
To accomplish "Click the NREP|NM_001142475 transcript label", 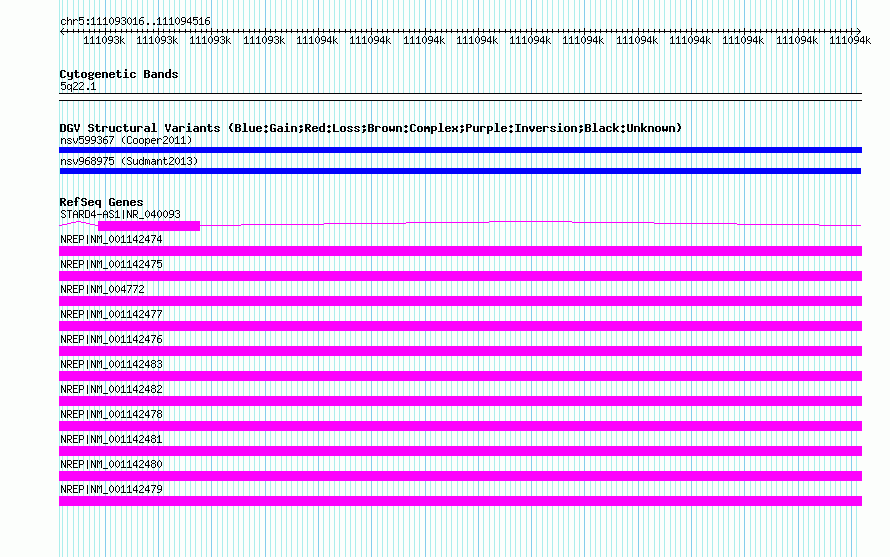I will click(111, 264).
